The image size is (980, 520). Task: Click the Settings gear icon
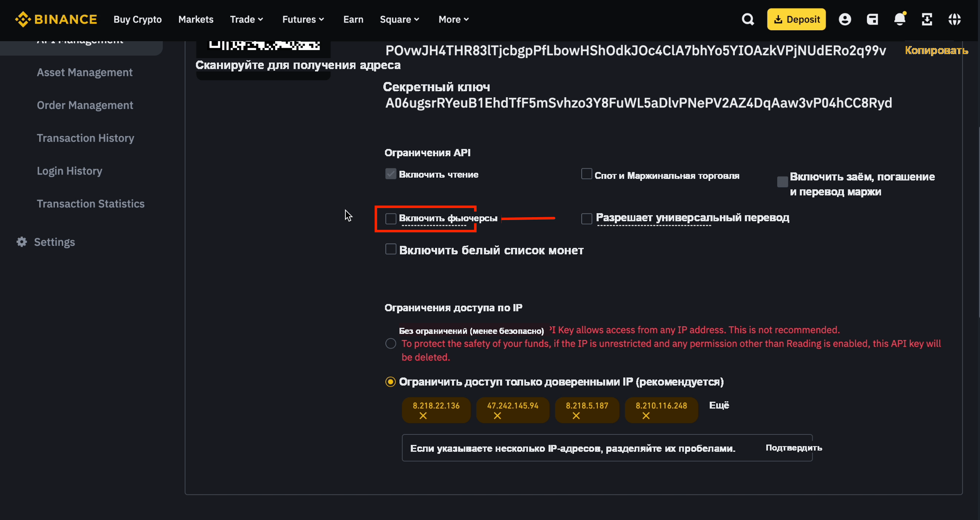(x=21, y=242)
